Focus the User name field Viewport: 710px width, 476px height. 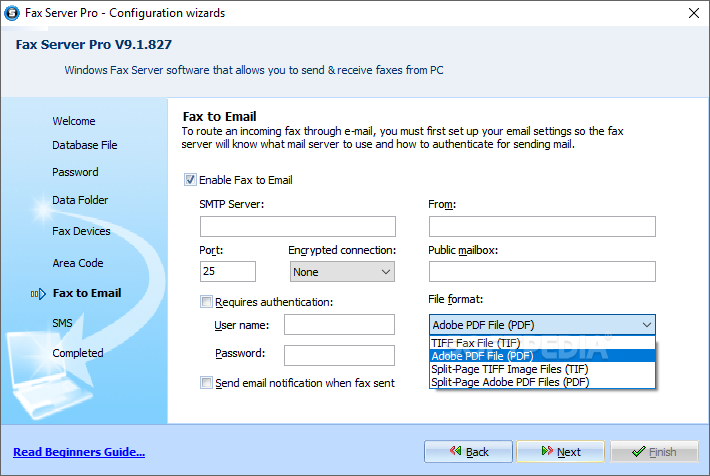tap(339, 325)
